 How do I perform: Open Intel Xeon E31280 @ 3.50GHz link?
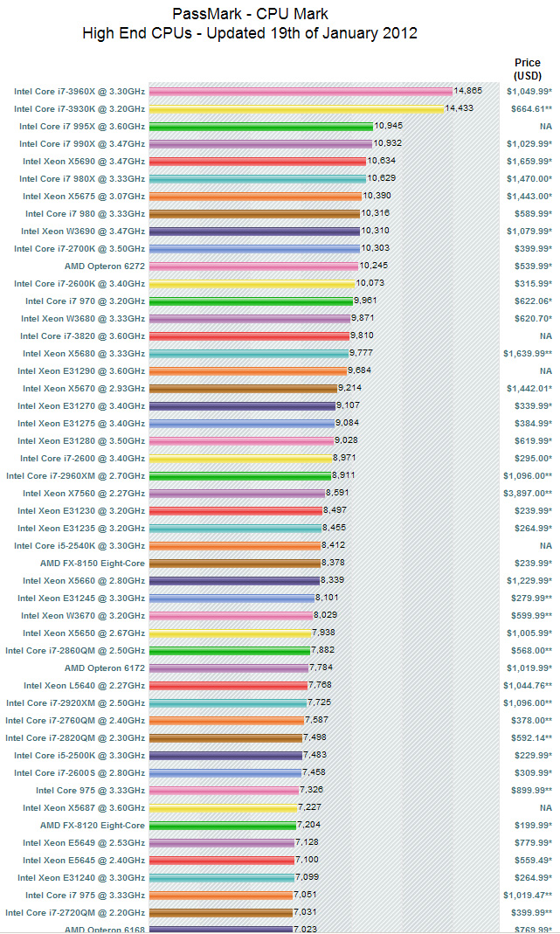point(81,441)
